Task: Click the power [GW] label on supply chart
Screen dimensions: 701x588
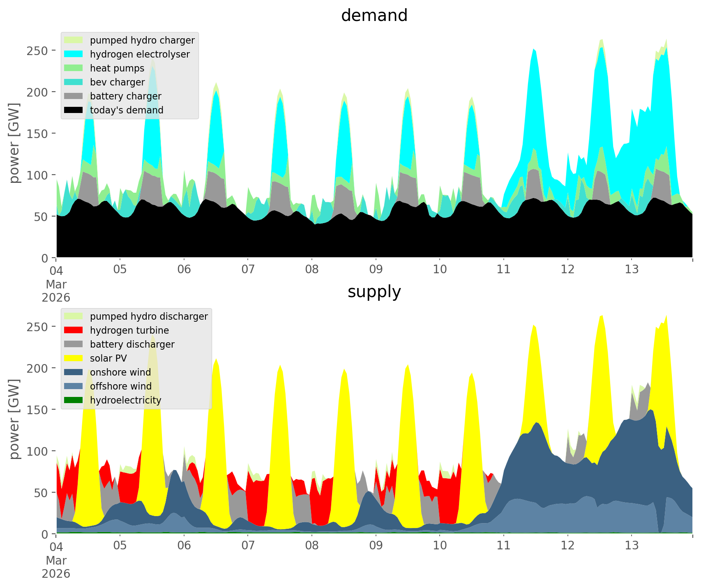Action: coord(14,419)
